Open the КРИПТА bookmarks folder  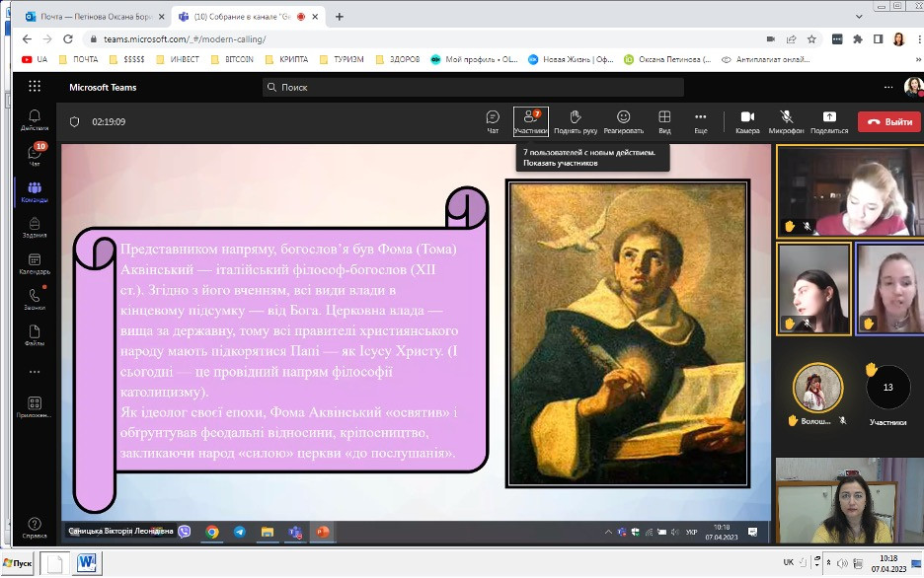(286, 59)
